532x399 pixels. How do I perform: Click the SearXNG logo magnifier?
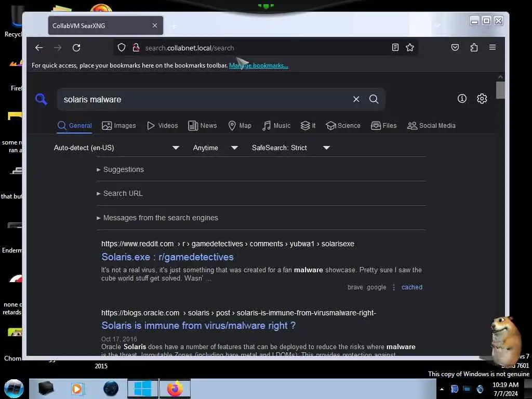click(41, 99)
